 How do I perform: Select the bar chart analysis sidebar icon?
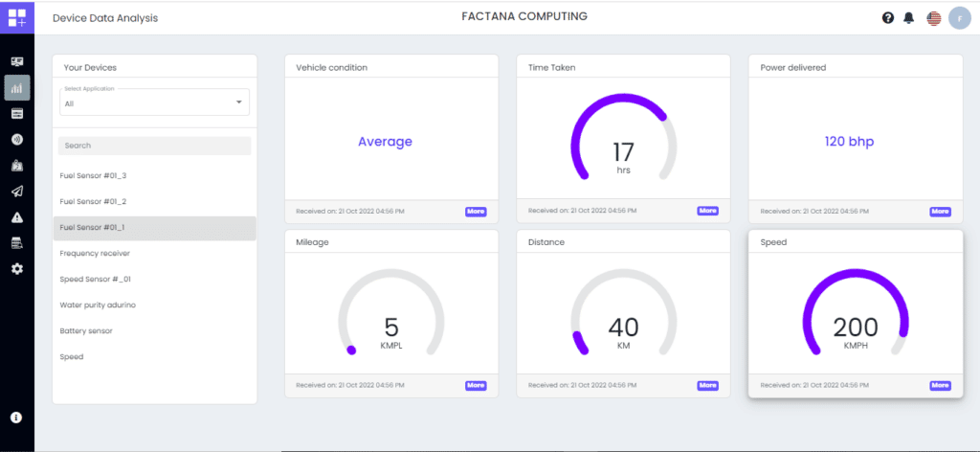pos(17,88)
